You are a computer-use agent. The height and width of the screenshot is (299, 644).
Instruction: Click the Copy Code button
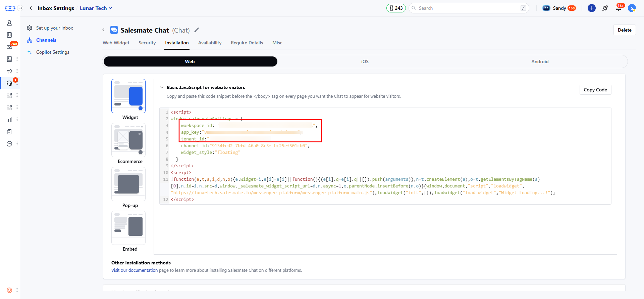(x=595, y=90)
